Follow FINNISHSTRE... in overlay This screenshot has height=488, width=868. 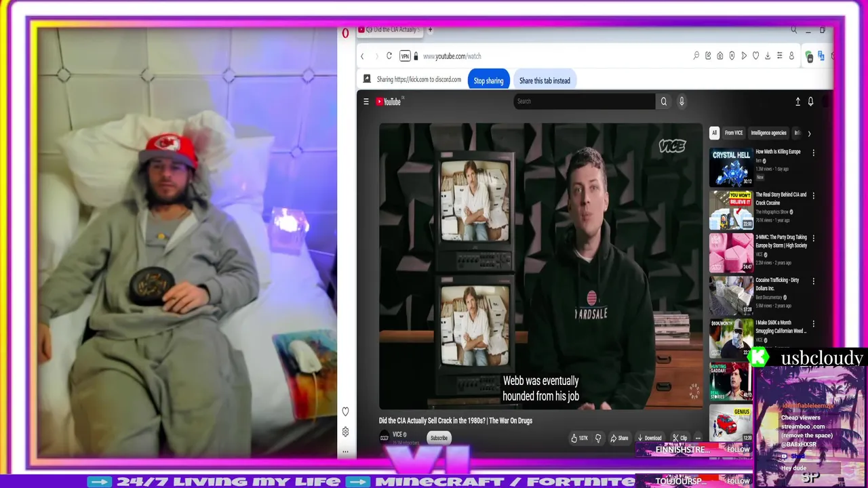[738, 449]
